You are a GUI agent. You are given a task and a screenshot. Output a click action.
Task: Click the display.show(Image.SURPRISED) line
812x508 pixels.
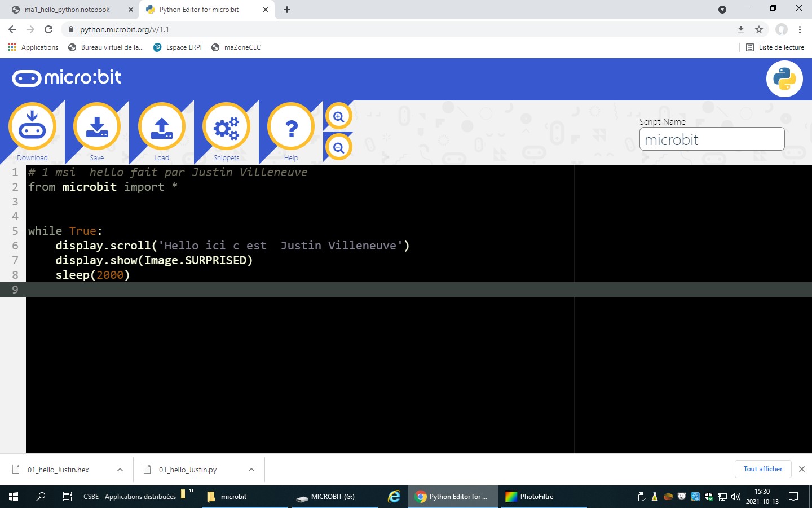click(154, 260)
